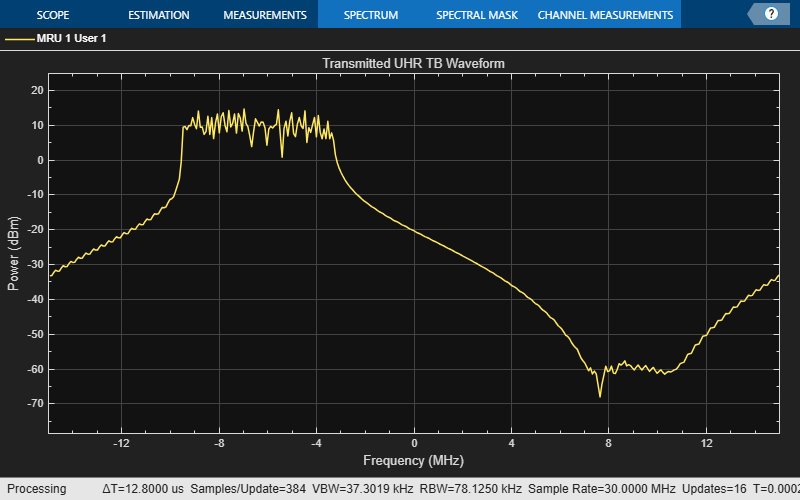This screenshot has width=800, height=500.
Task: Open the Estimation tab
Action: pyautogui.click(x=158, y=15)
